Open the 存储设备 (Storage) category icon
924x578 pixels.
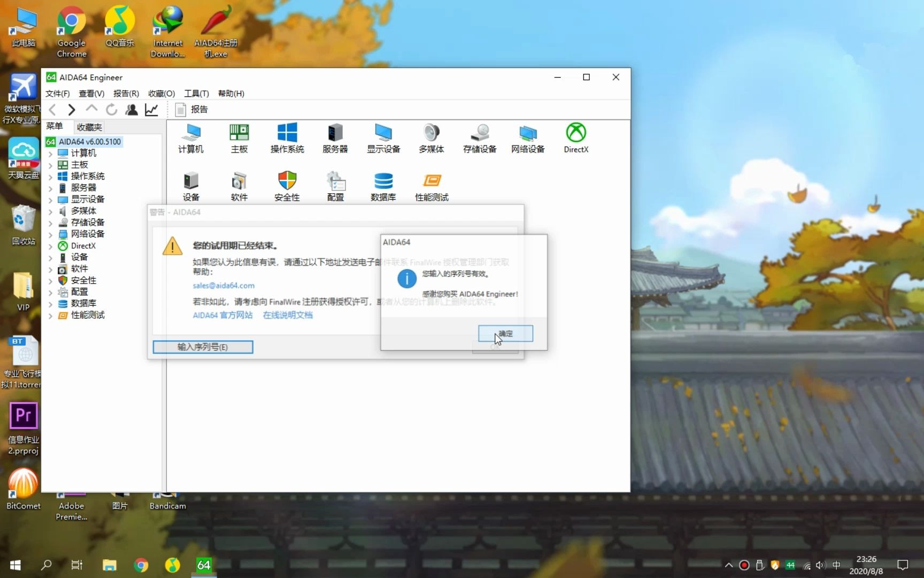480,138
